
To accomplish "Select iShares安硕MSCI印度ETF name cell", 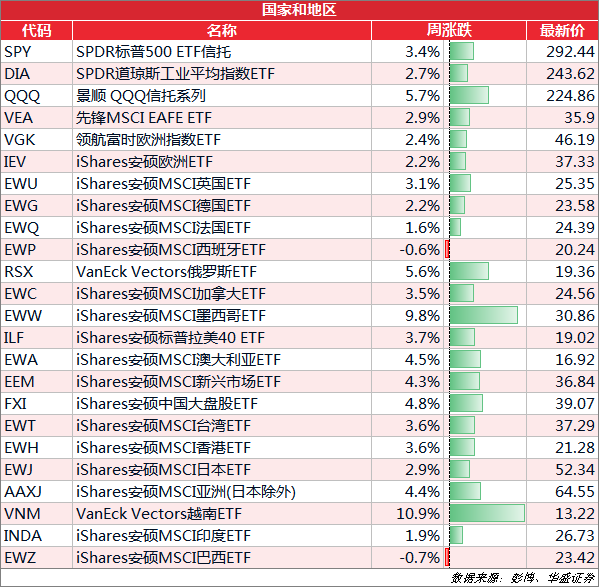I will click(x=222, y=536).
